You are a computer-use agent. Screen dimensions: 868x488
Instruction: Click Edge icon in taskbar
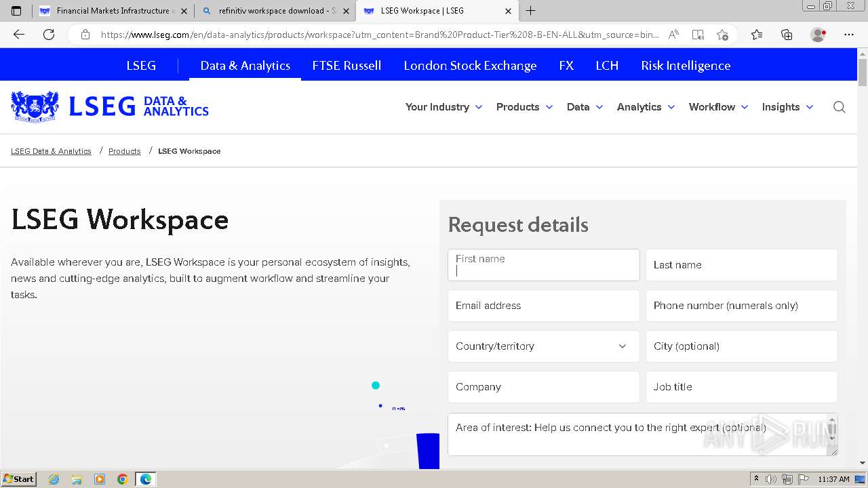[146, 479]
